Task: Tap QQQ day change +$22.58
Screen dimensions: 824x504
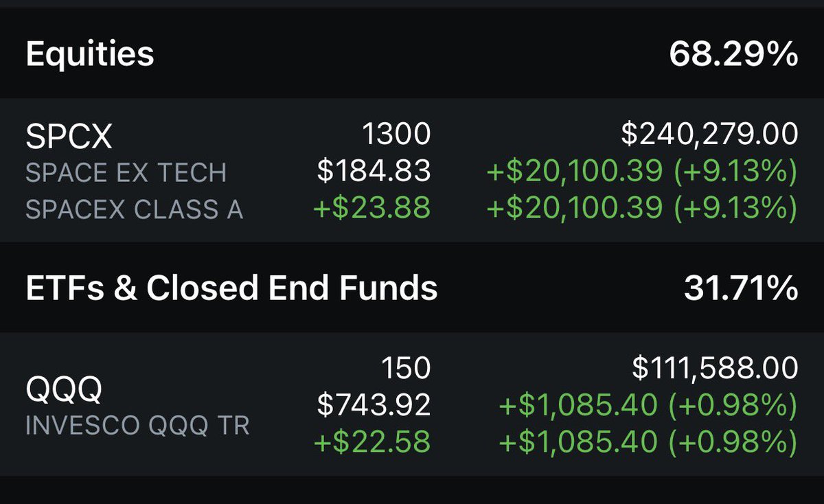Action: pyautogui.click(x=372, y=442)
